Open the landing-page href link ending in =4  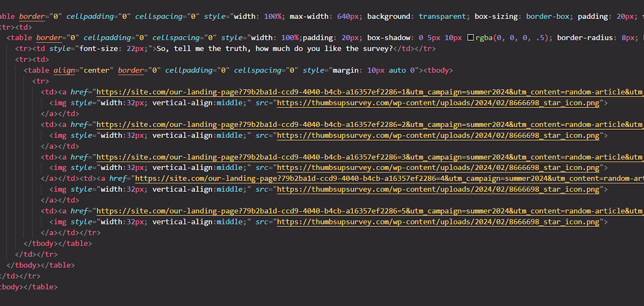pos(389,178)
